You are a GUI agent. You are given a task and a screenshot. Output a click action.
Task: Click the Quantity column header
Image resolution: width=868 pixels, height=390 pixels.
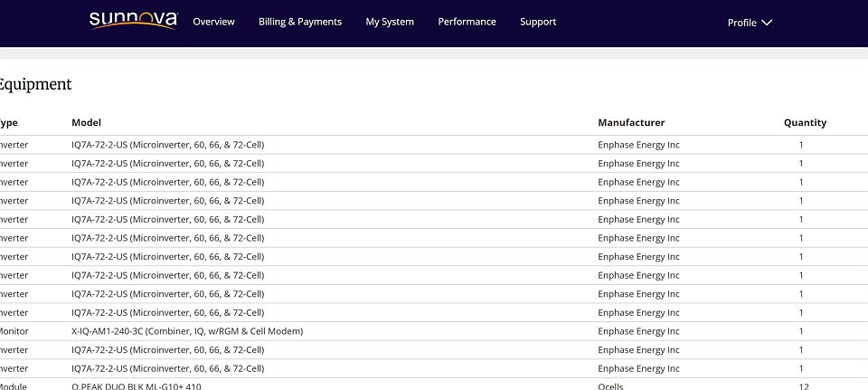(x=805, y=122)
